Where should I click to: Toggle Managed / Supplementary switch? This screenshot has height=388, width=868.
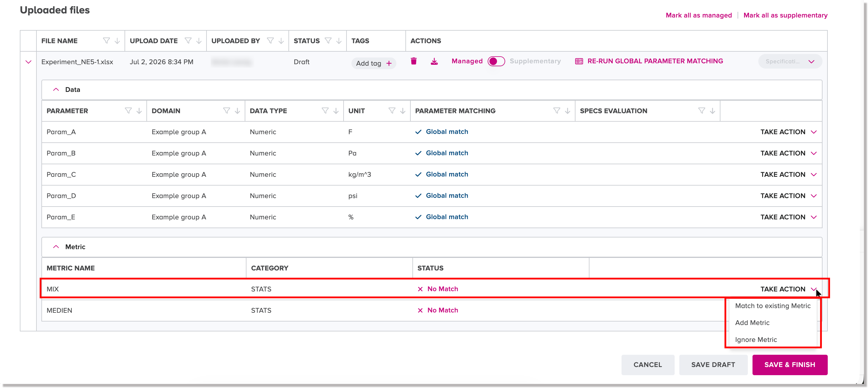pos(496,61)
